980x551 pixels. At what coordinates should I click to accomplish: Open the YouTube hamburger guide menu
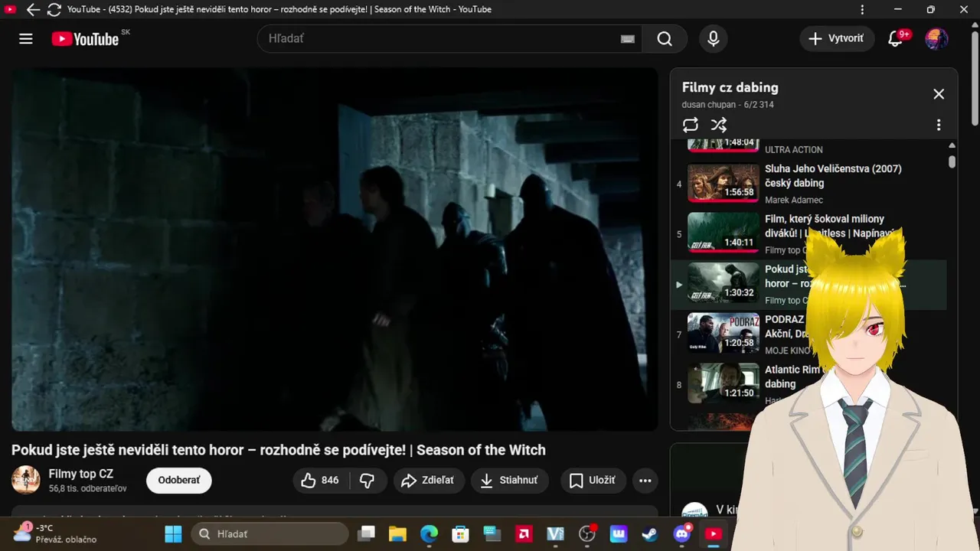click(x=26, y=38)
